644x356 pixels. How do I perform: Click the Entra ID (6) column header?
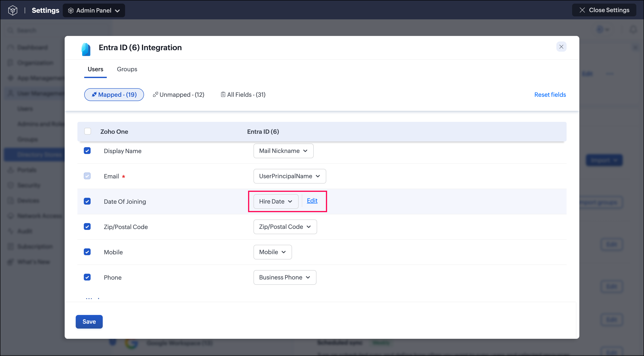point(263,131)
